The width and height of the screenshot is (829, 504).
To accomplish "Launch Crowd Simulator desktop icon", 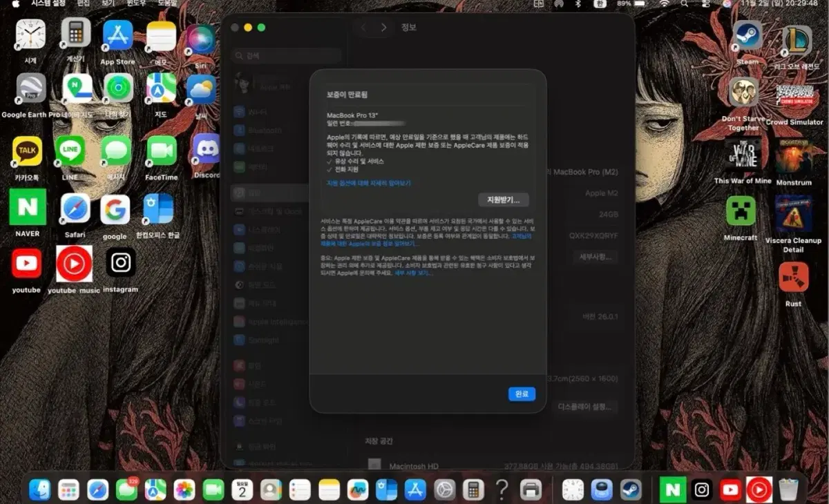I will 794,97.
